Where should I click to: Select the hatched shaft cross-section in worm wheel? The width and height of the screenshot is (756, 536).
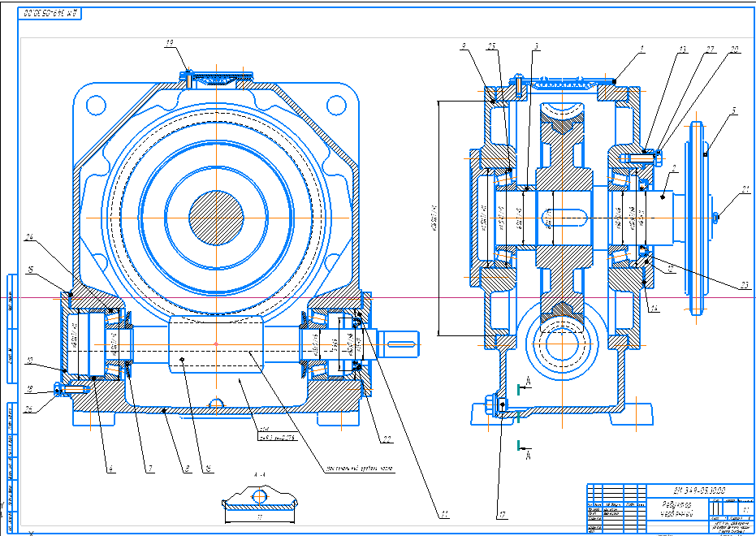point(216,215)
